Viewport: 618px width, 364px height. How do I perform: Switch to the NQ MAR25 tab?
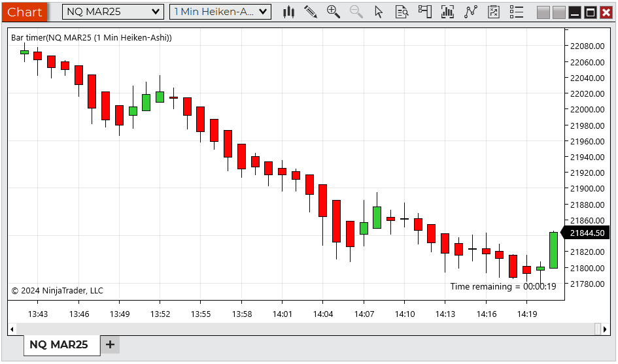[59, 344]
